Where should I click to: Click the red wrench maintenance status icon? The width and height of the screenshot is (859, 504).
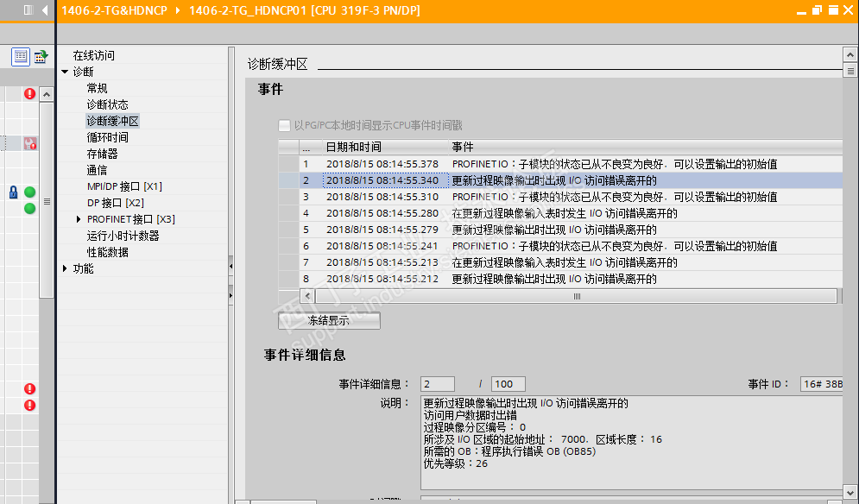tap(30, 143)
